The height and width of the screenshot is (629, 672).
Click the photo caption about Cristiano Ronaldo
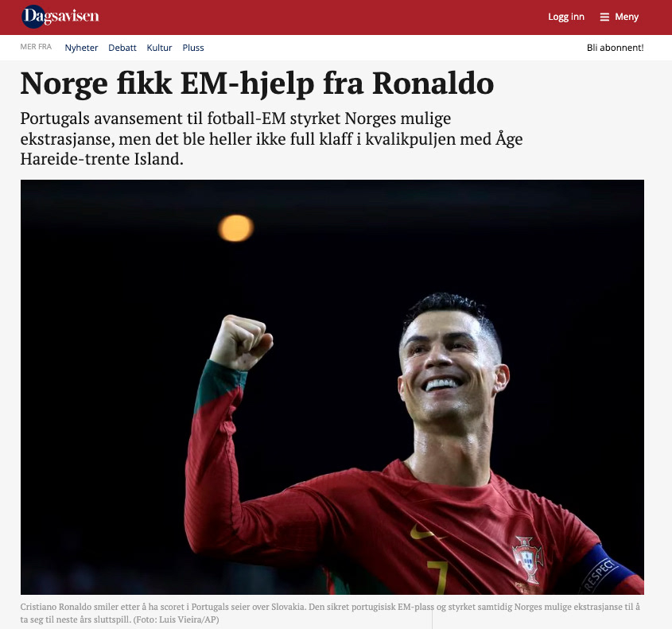click(x=330, y=613)
